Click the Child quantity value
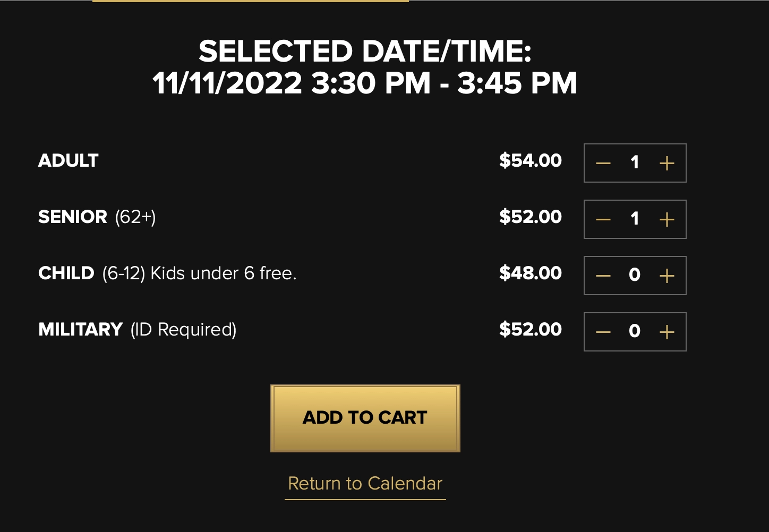769x532 pixels. (635, 276)
